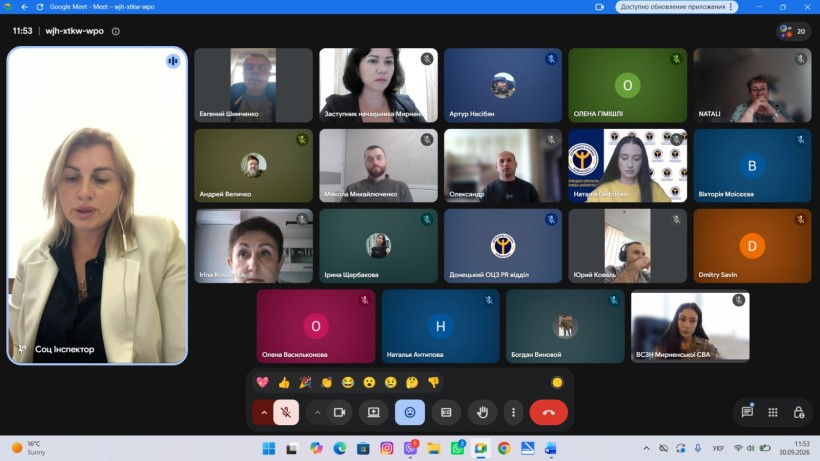This screenshot has height=461, width=820.
Task: Open Google Chrome from the taskbar
Action: coord(504,448)
